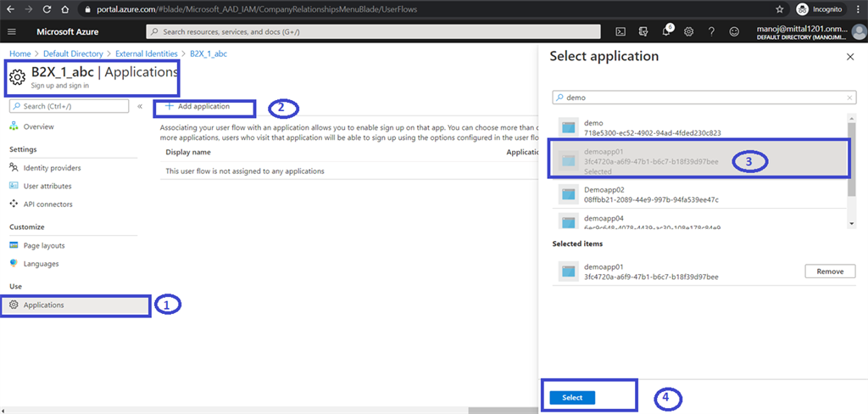The width and height of the screenshot is (868, 414).
Task: Open the Help question mark icon
Action: coord(711,31)
